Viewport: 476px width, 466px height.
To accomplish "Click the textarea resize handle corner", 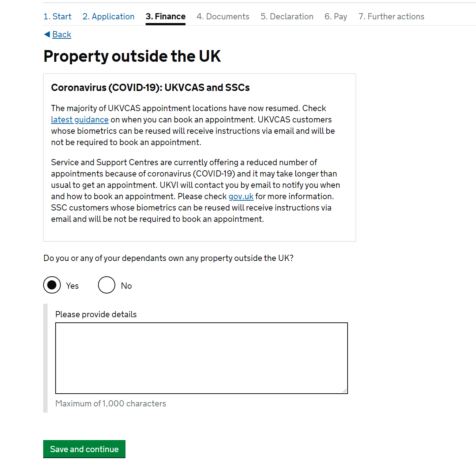I will 345,391.
